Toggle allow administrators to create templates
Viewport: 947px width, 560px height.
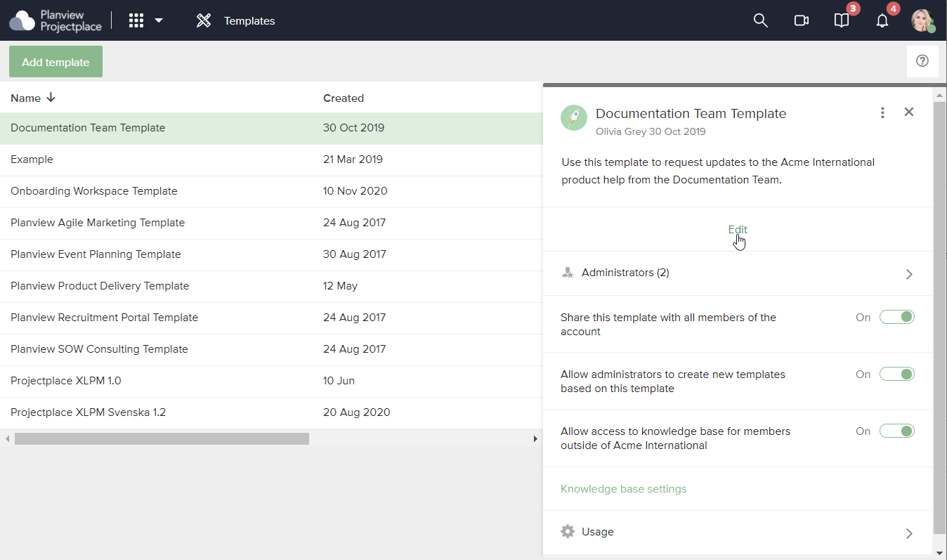897,374
